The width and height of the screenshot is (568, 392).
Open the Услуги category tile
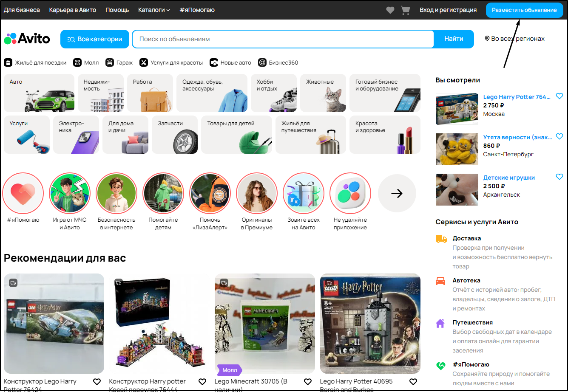pos(27,135)
